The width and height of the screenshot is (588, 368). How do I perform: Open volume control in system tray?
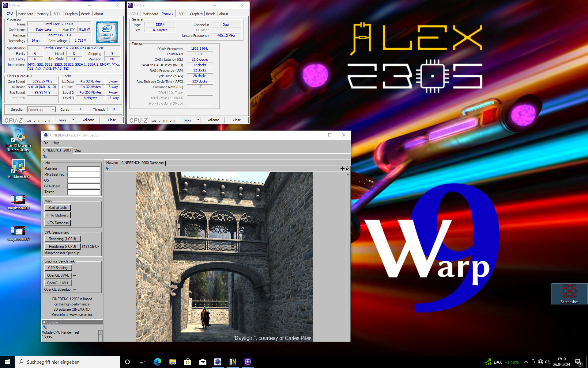pyautogui.click(x=548, y=362)
